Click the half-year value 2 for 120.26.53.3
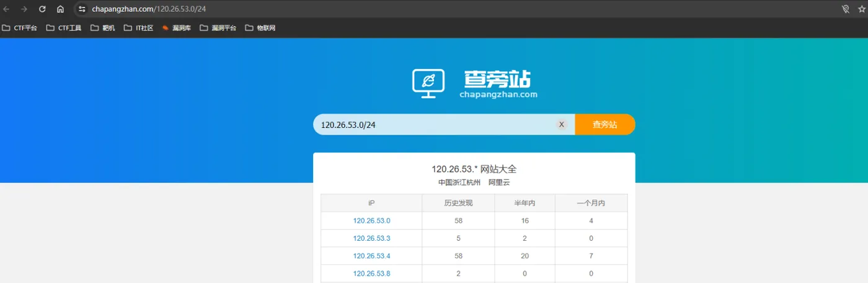Image resolution: width=868 pixels, height=283 pixels. tap(525, 238)
